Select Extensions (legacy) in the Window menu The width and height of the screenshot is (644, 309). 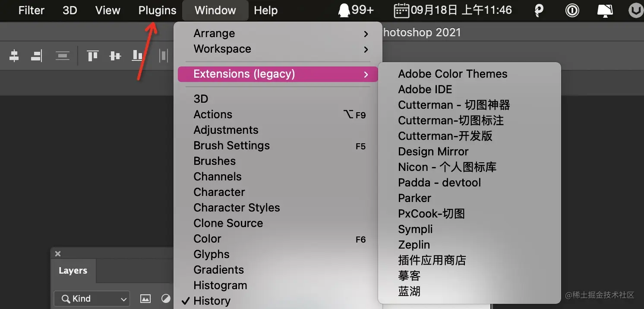278,74
